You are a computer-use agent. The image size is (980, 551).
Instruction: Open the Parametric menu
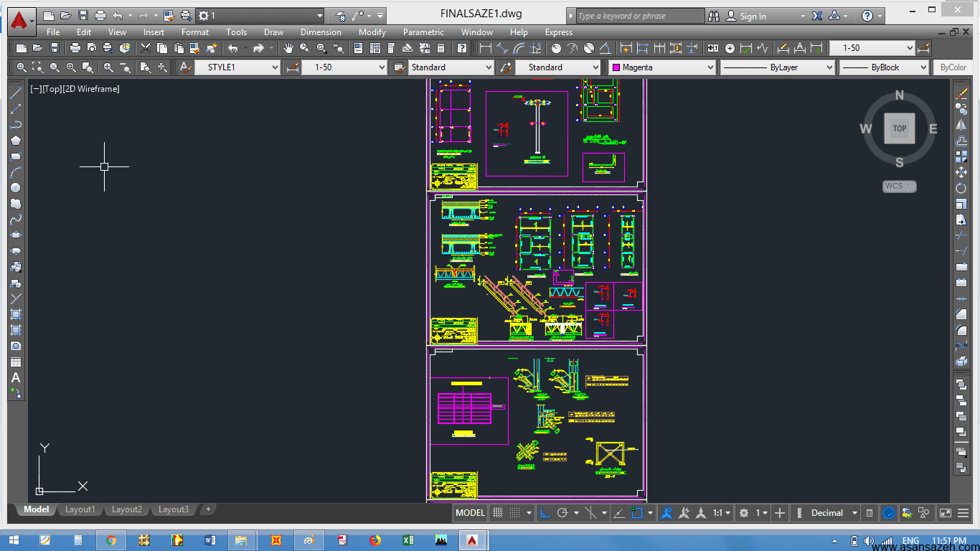coord(423,32)
